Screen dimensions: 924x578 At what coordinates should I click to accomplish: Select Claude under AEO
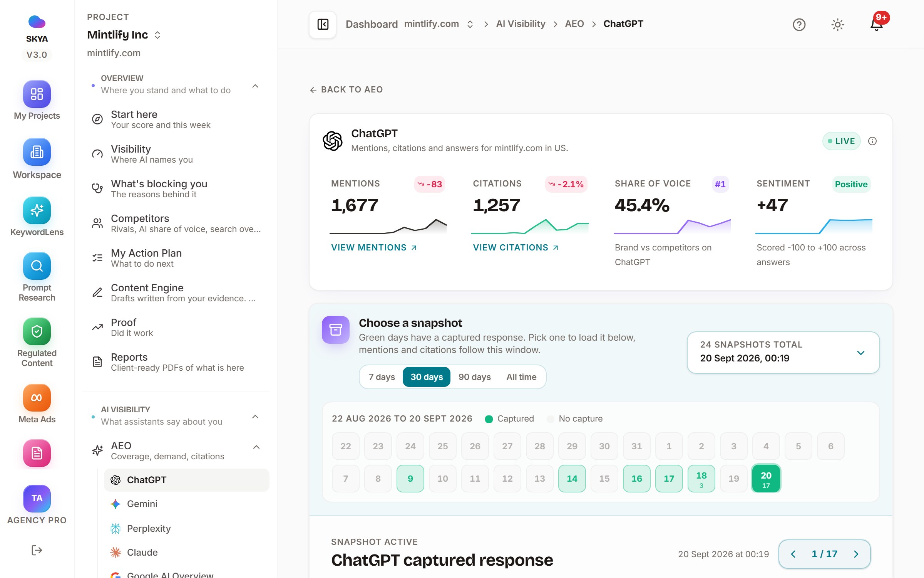click(186, 552)
